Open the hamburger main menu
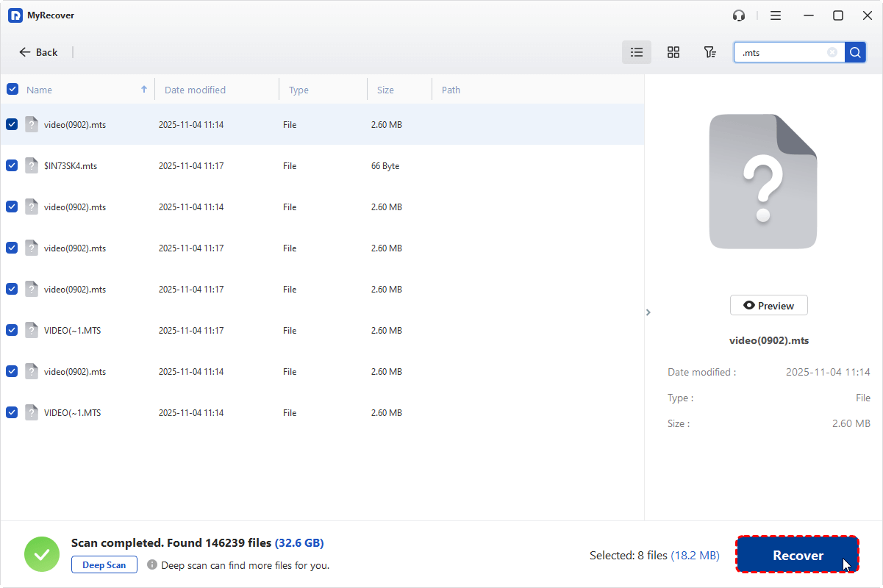 776,15
